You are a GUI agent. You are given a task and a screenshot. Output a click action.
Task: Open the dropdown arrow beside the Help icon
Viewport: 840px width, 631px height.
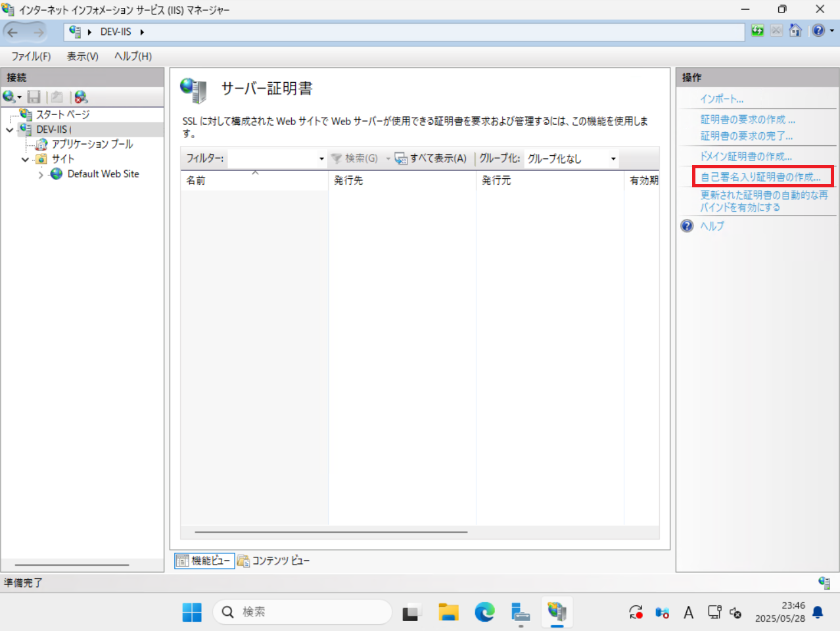[x=832, y=30]
